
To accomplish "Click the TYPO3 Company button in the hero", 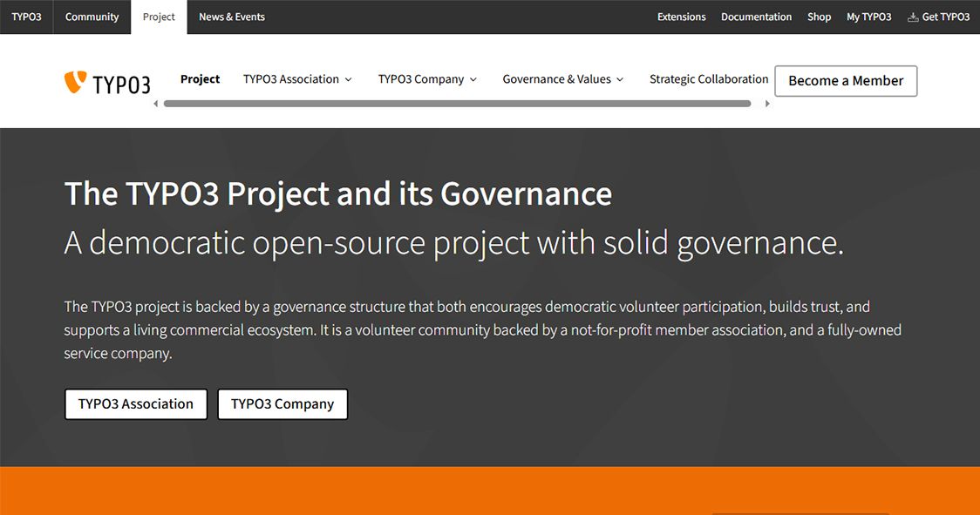I will 282,403.
